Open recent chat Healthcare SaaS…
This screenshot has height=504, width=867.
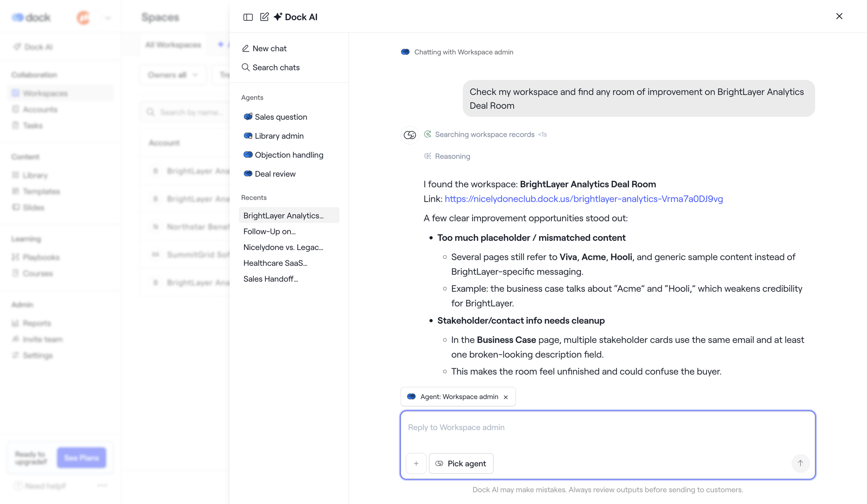275,263
